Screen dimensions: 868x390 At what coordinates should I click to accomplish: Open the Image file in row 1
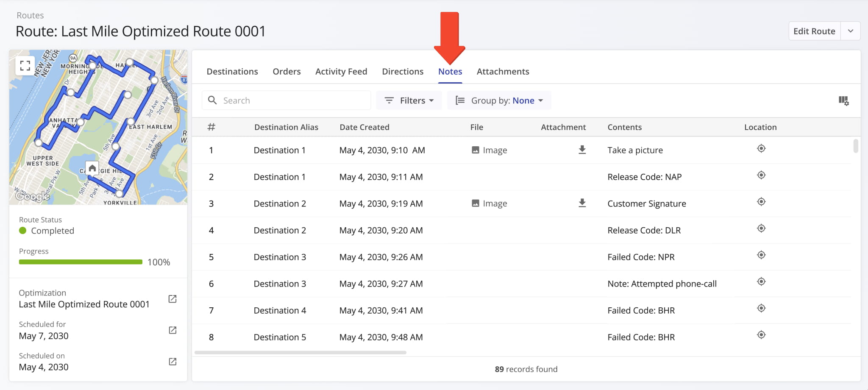(490, 150)
